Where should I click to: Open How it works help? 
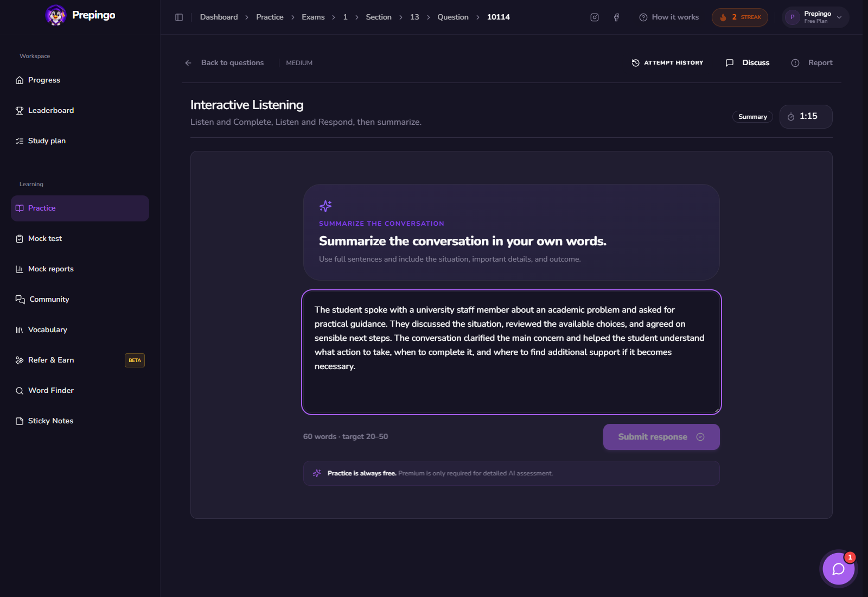669,17
